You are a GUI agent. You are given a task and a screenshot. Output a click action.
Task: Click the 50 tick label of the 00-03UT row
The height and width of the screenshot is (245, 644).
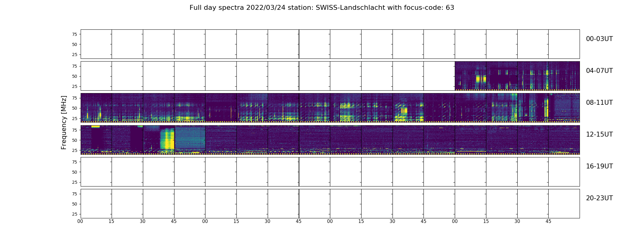point(75,44)
